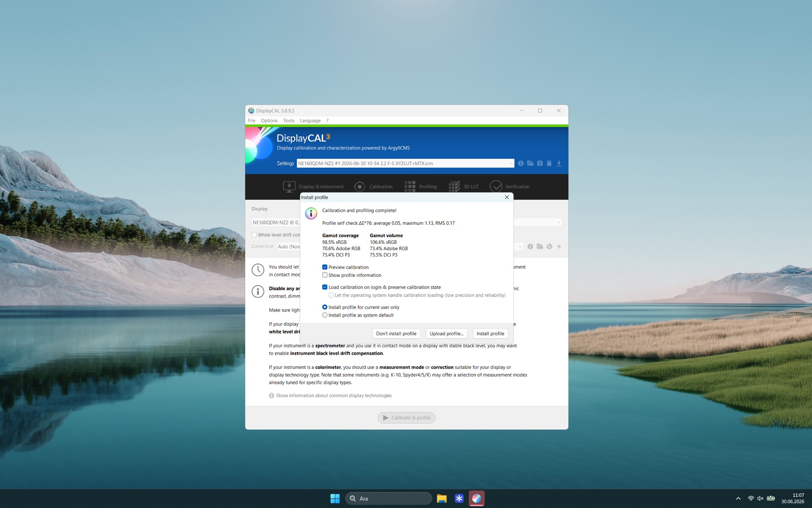Open settings file via folder icon
The width and height of the screenshot is (812, 508).
pos(530,163)
